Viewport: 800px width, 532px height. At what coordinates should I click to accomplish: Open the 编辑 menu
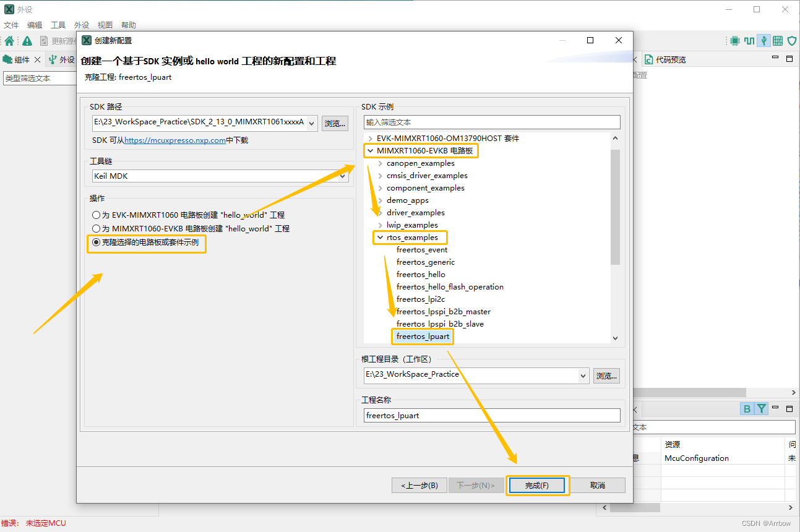coord(35,25)
